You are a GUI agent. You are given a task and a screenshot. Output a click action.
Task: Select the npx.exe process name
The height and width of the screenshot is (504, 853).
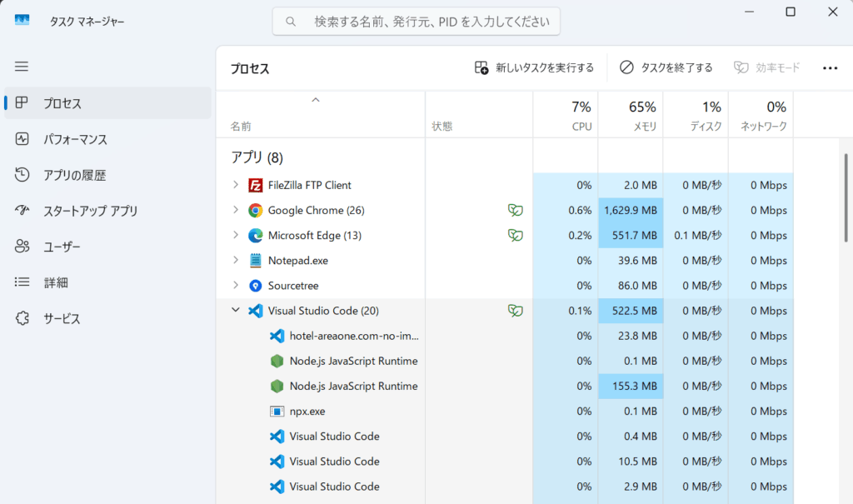(x=307, y=412)
